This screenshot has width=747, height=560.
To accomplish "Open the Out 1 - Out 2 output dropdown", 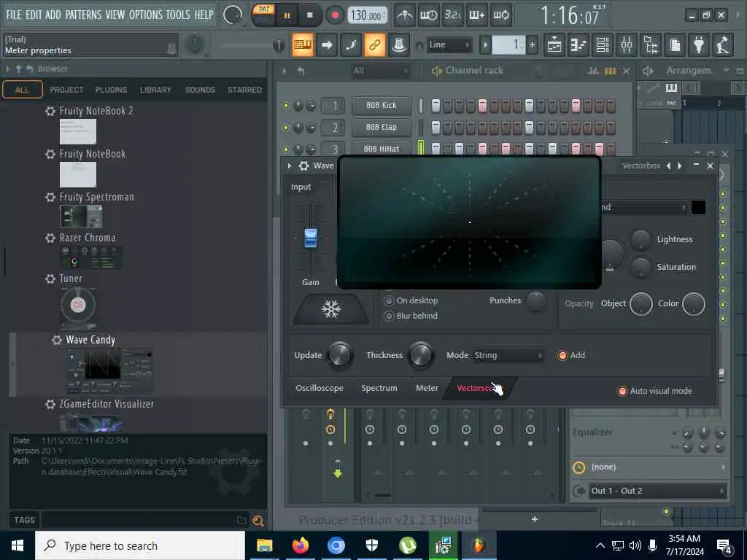I will (657, 491).
